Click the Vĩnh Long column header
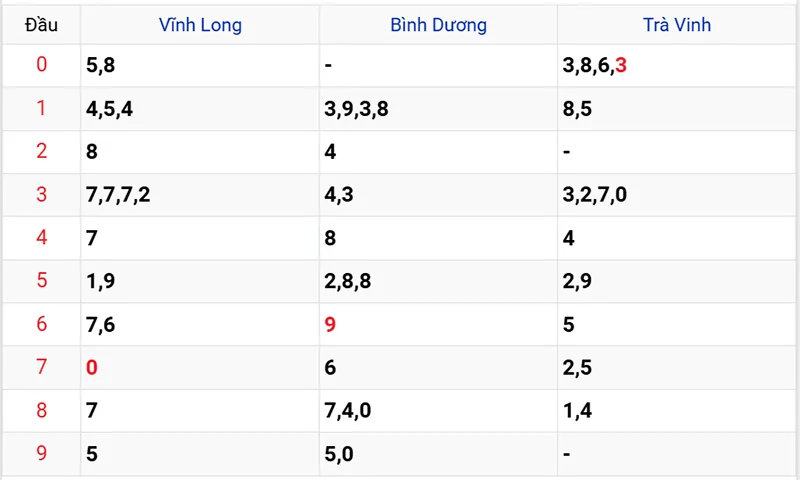The width and height of the screenshot is (800, 480). (x=200, y=25)
